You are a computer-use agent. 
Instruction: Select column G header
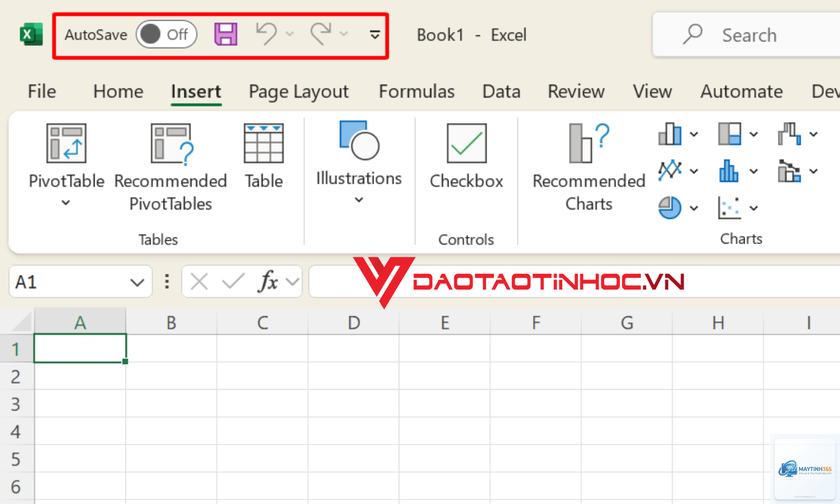click(x=627, y=323)
